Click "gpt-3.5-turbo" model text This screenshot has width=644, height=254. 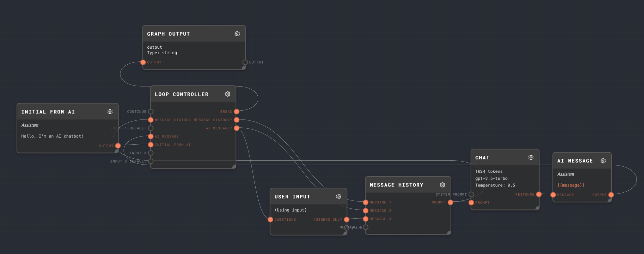click(x=491, y=178)
